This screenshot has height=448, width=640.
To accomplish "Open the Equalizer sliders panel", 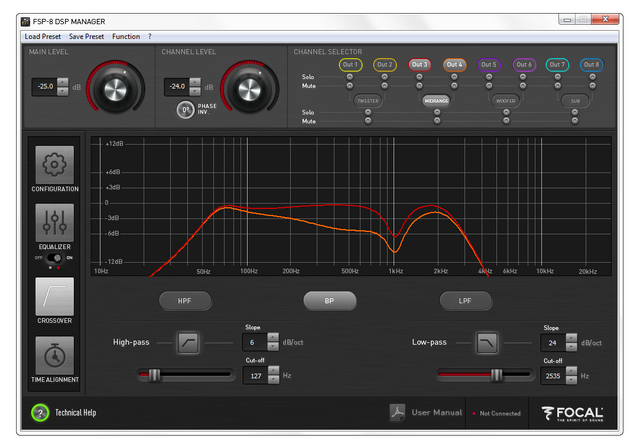I will (x=55, y=224).
